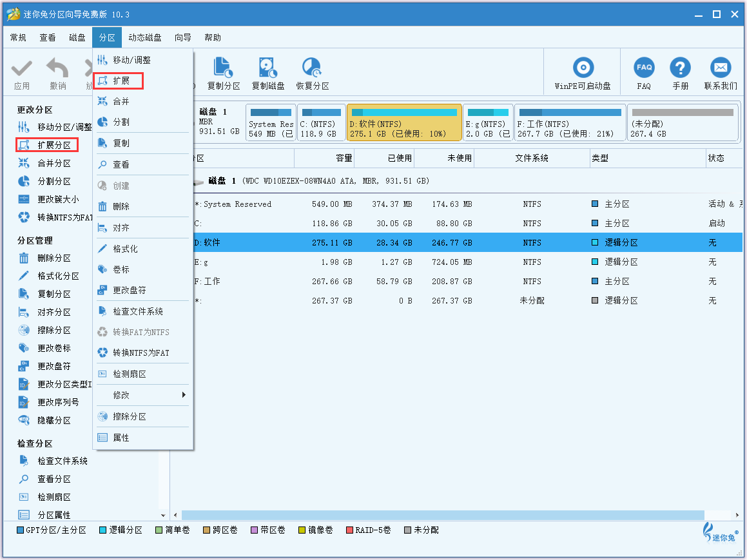Choose 卷标 in the 分区 dropdown menu

(143, 269)
